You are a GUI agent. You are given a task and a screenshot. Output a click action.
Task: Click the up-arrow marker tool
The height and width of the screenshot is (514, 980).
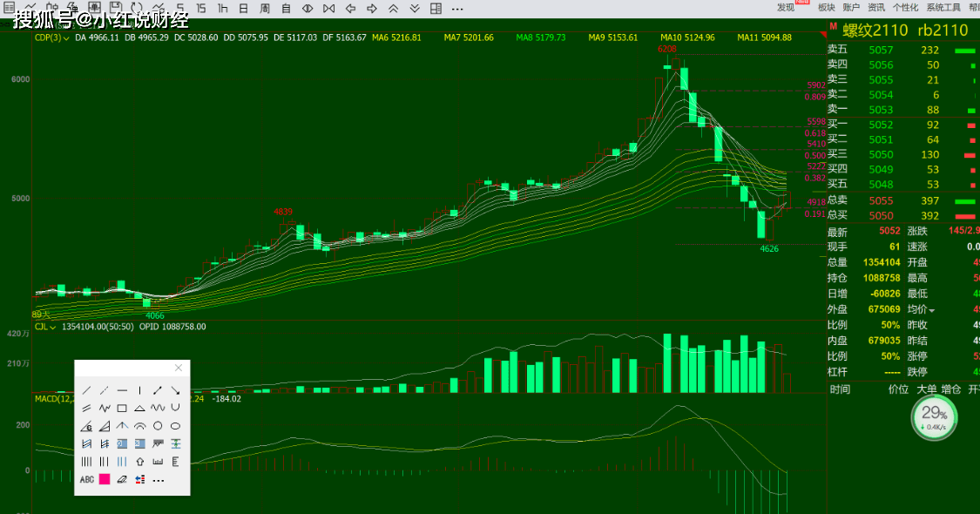(x=139, y=462)
